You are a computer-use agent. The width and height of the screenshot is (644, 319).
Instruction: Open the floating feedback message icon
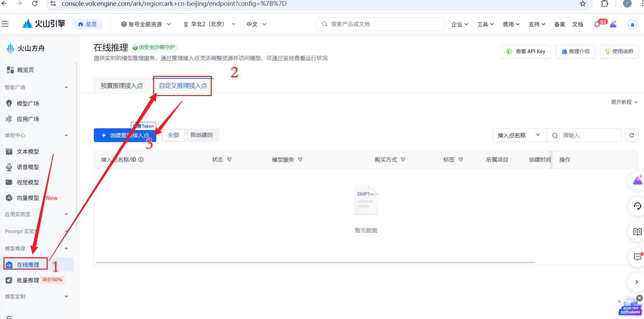point(637,257)
